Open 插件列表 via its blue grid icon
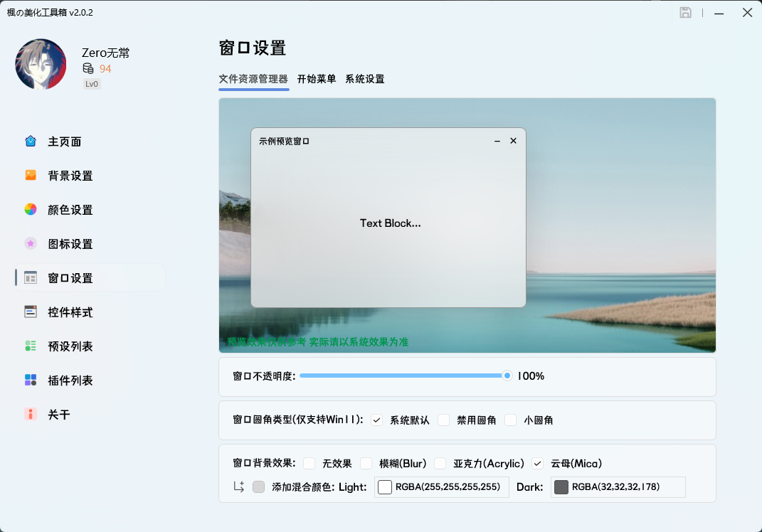762x532 pixels. coord(31,380)
